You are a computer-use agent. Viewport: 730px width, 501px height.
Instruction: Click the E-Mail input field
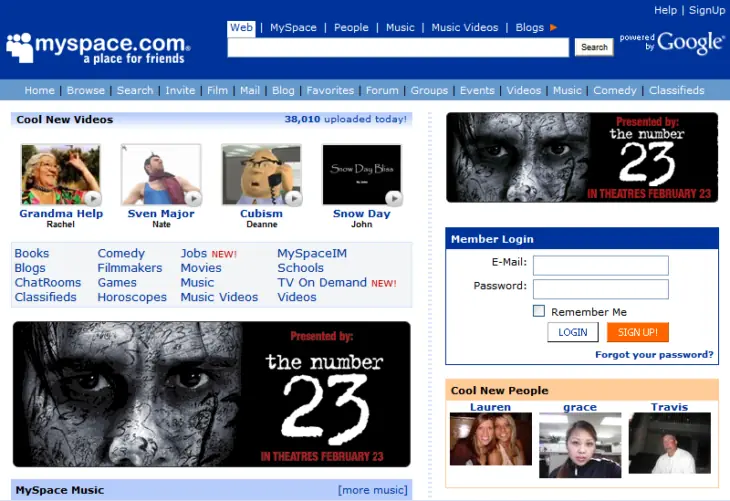pyautogui.click(x=601, y=265)
